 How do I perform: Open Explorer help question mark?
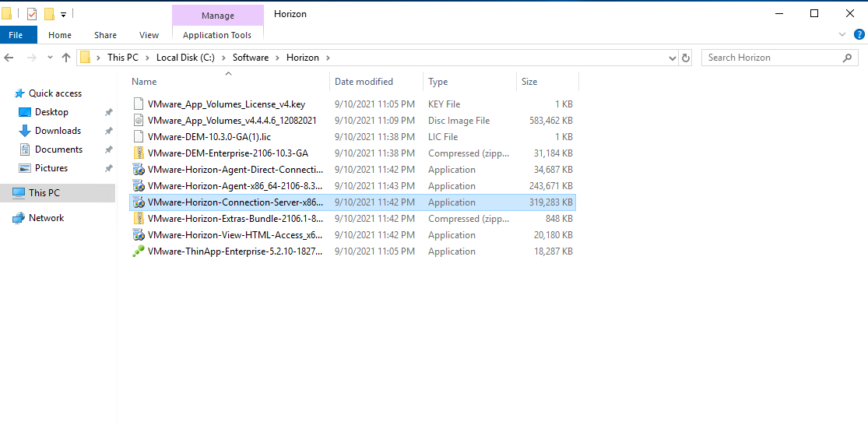pyautogui.click(x=859, y=34)
